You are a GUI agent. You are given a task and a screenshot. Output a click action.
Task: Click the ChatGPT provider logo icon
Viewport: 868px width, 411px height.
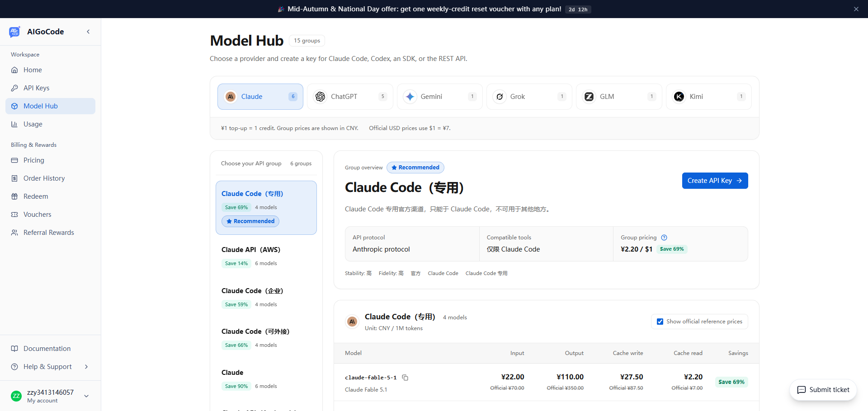321,97
